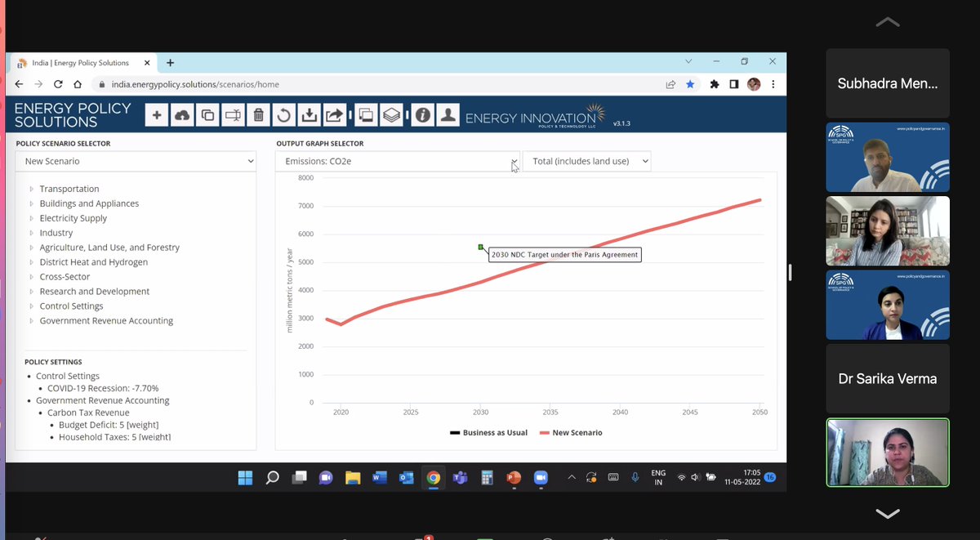Image resolution: width=980 pixels, height=540 pixels.
Task: Open the Windows Start menu
Action: tap(245, 478)
